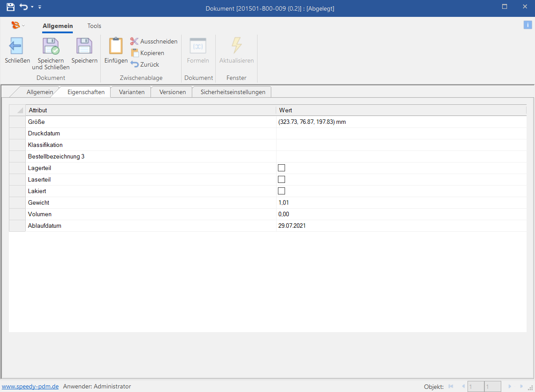The width and height of the screenshot is (535, 392).
Task: Click the Einfügen clipboard icon
Action: (116, 46)
